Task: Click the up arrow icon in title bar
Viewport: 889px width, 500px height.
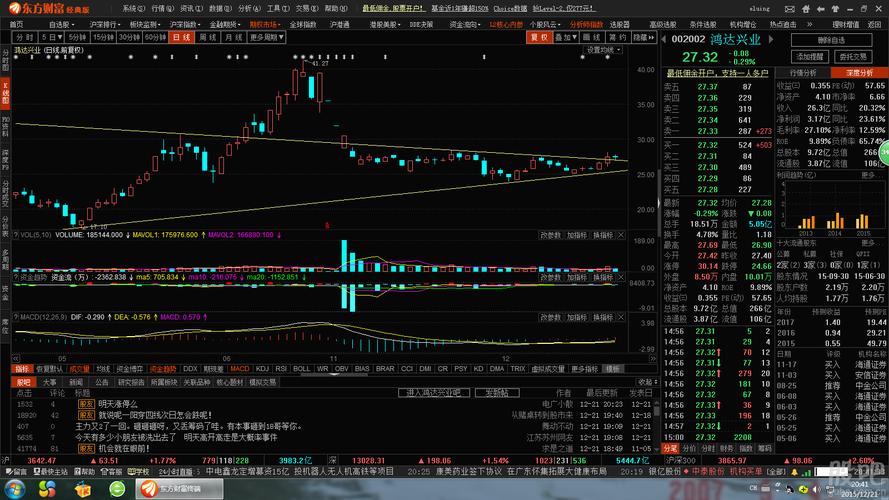Action: [835, 9]
